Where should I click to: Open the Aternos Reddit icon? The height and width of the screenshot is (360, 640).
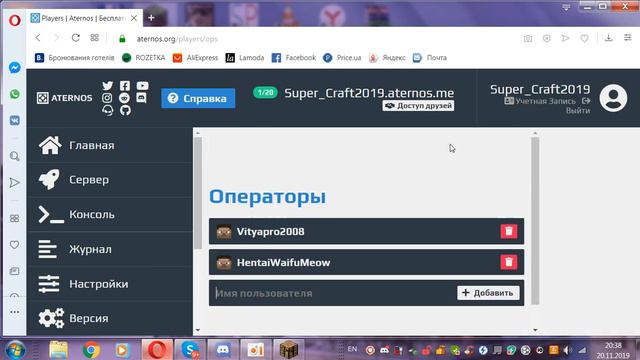(124, 98)
